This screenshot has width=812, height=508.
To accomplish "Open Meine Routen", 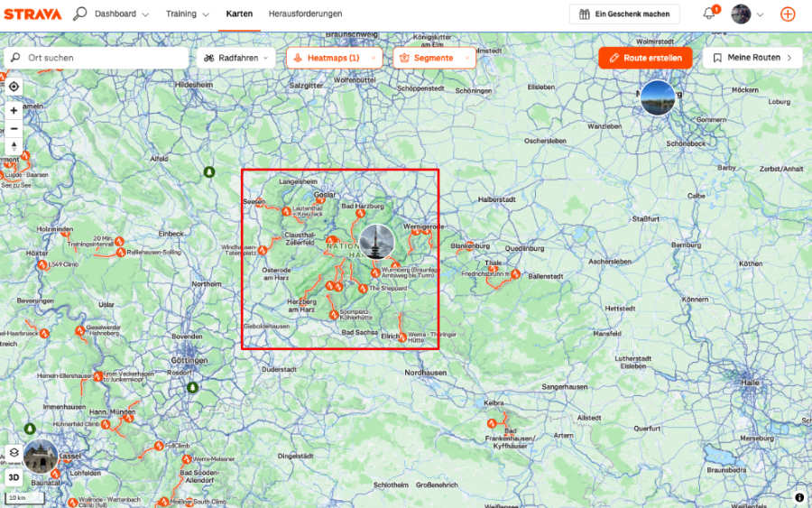I will [752, 58].
